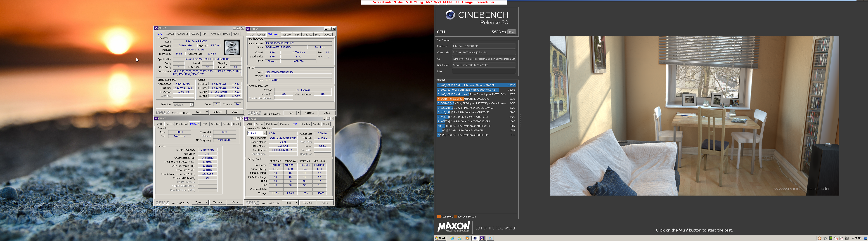Click Validate in the CPU tab window
Viewport: 868px width, 241px height.
tap(218, 112)
